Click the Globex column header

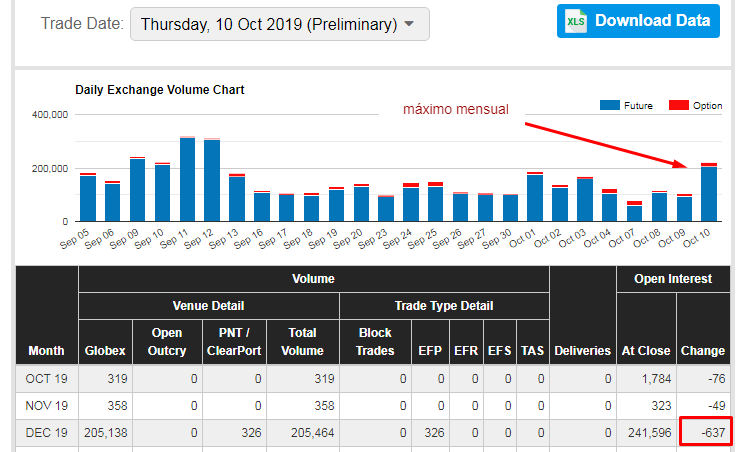(105, 350)
